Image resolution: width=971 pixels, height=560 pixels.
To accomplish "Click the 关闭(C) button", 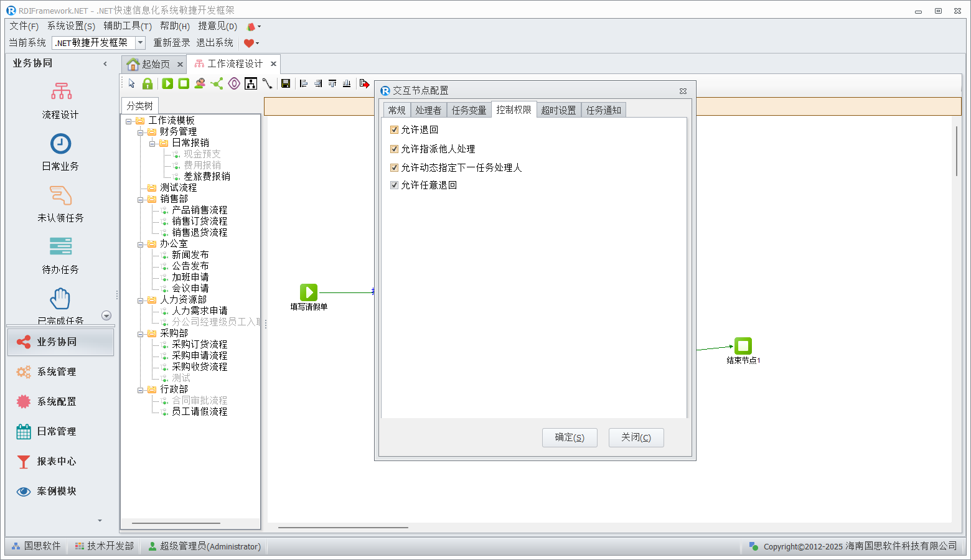I will click(x=636, y=437).
